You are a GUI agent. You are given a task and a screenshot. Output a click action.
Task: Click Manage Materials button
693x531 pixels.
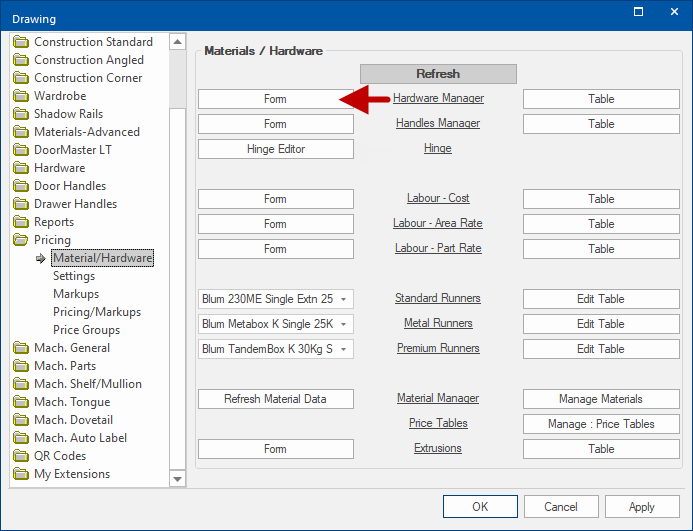601,399
